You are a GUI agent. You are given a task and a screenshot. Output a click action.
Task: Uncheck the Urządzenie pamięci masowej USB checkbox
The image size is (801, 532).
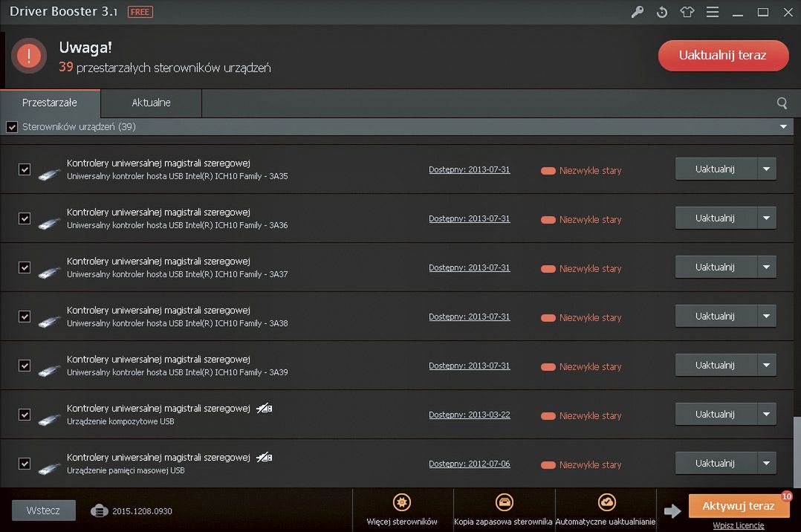pyautogui.click(x=25, y=464)
